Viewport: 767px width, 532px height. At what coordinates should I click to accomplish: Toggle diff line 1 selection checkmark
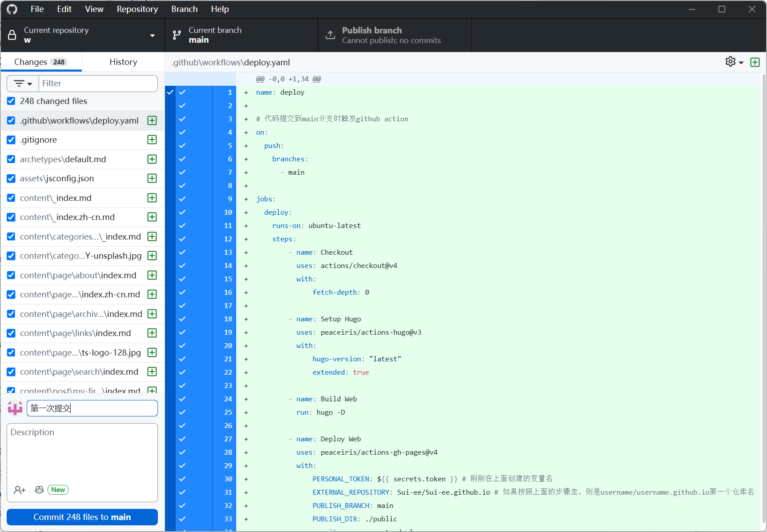[x=182, y=92]
